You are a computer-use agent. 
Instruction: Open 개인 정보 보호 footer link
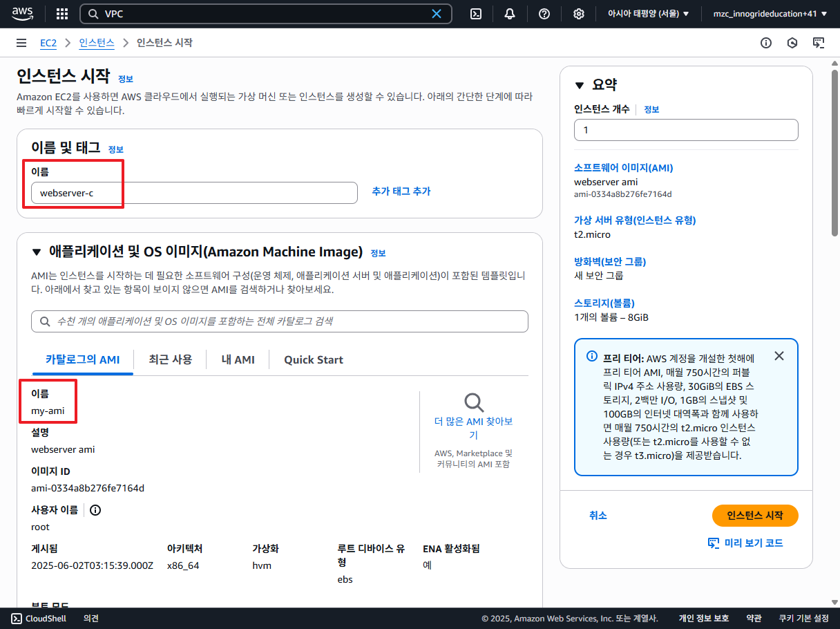(x=704, y=619)
